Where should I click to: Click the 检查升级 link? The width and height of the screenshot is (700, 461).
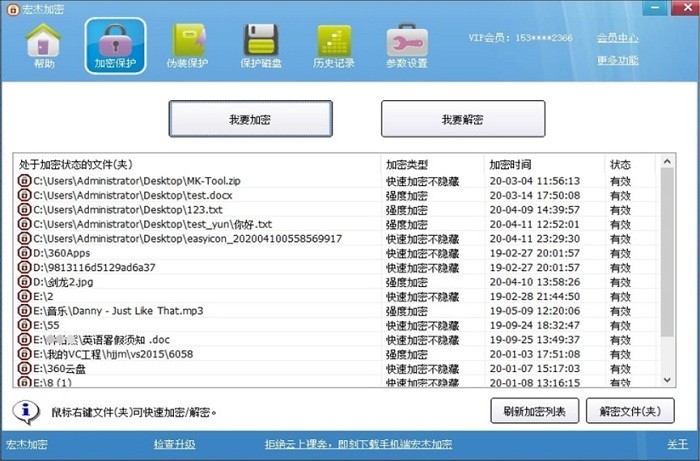click(x=174, y=444)
